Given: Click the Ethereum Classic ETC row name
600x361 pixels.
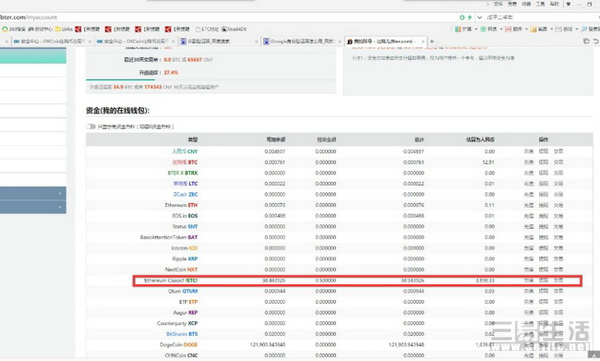Looking at the screenshot, I should coord(171,281).
